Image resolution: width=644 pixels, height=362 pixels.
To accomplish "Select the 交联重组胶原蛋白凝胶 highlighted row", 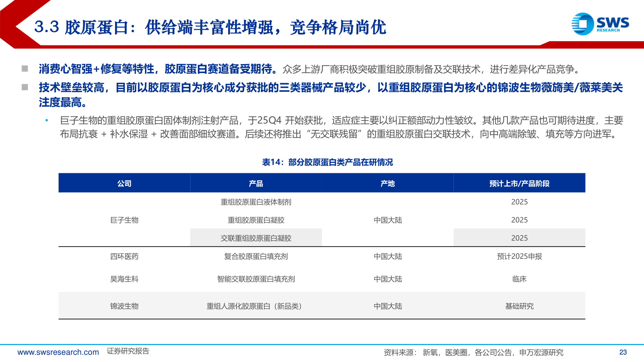I will [256, 238].
